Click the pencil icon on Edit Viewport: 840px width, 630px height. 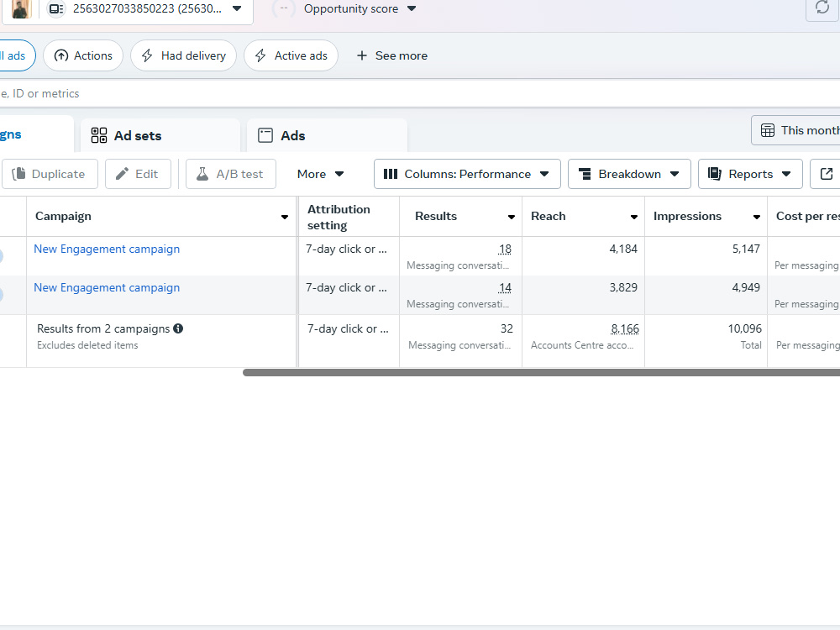point(122,174)
